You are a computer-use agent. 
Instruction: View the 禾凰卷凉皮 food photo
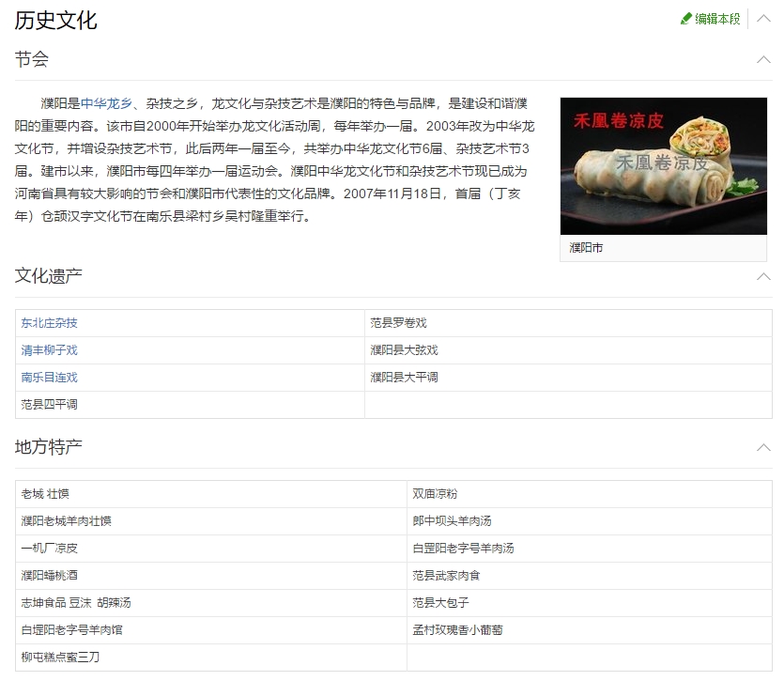pos(663,166)
